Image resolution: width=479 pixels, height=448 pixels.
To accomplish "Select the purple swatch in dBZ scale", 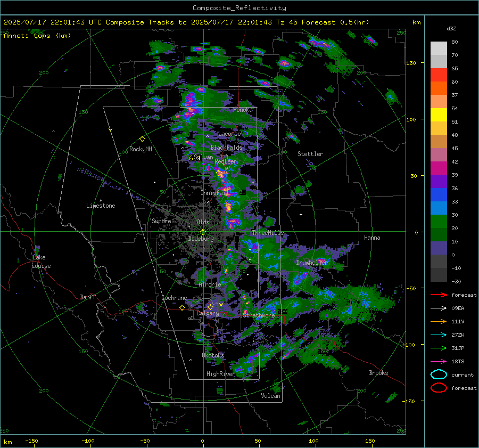I will click(x=439, y=181).
